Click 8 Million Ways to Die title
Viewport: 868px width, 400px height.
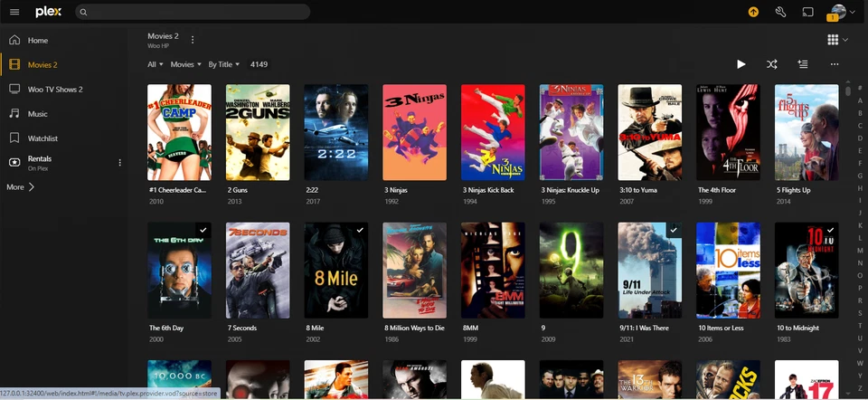[415, 328]
